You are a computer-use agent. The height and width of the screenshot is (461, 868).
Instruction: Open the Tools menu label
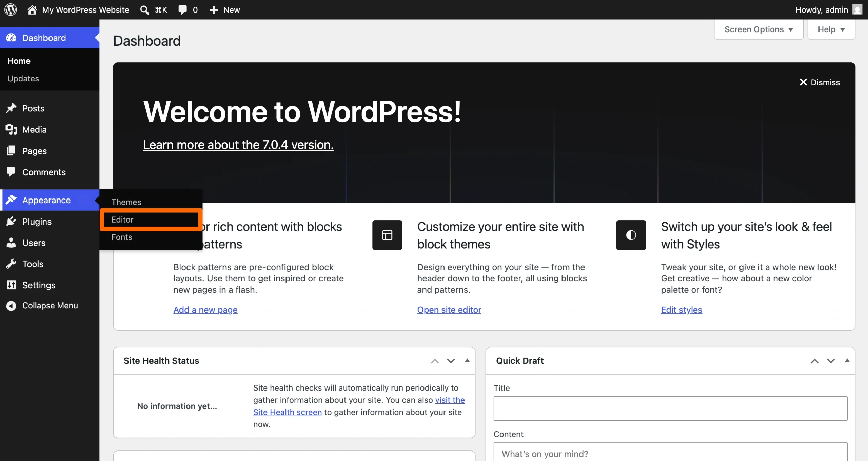[33, 264]
